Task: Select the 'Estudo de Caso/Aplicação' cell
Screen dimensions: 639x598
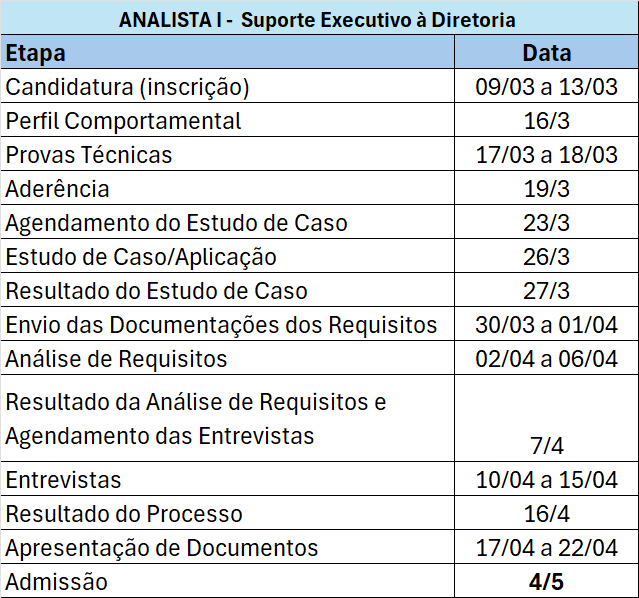Action: (x=141, y=257)
